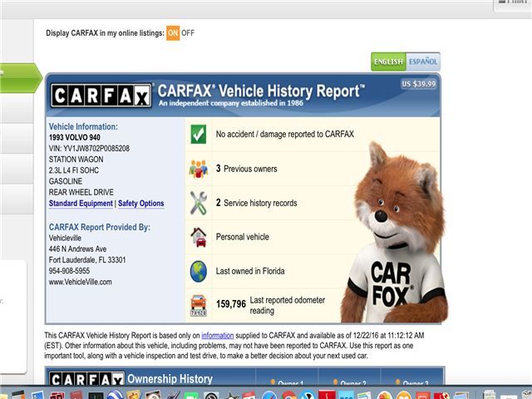
Task: Select the Owner 3 column header
Action: 412,382
